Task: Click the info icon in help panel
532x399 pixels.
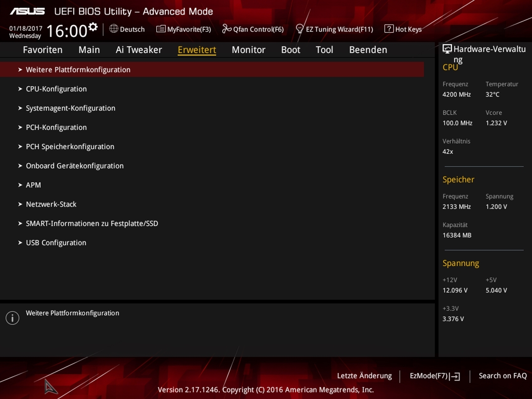Action: (x=12, y=318)
